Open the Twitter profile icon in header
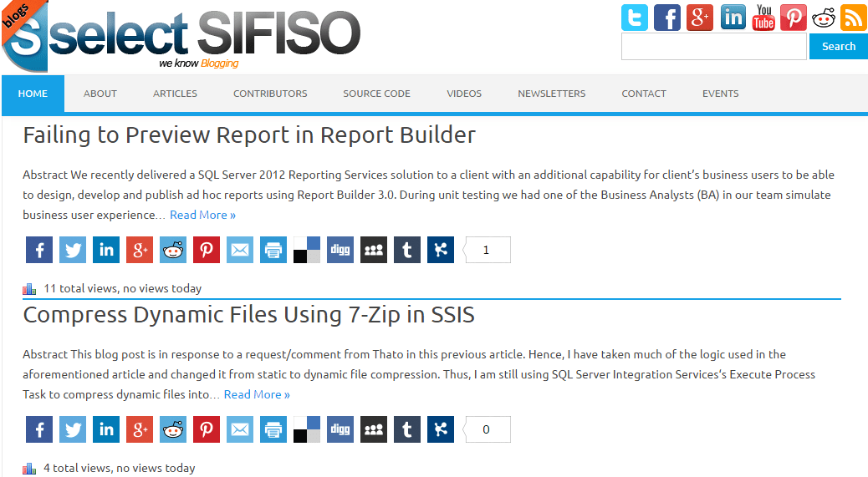868x477 pixels. [x=635, y=18]
